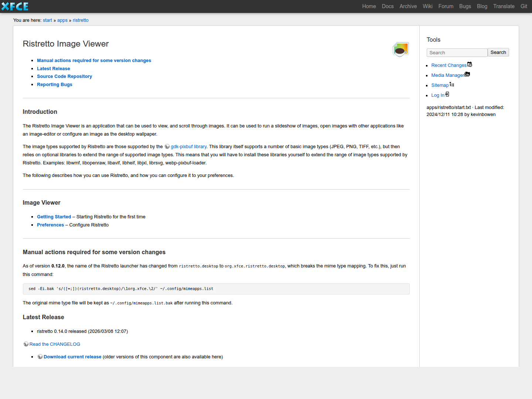
Task: Click the 'You are here:' breadcrumb label
Action: 27,20
